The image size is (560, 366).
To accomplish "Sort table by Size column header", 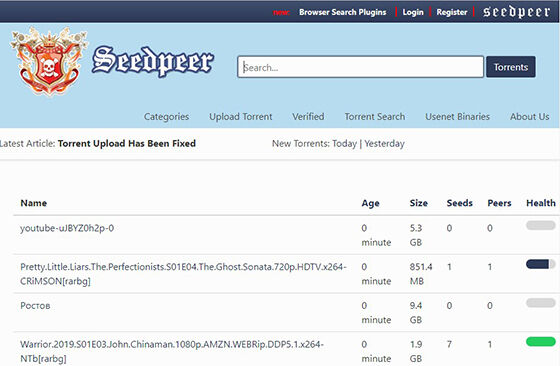I will point(419,203).
